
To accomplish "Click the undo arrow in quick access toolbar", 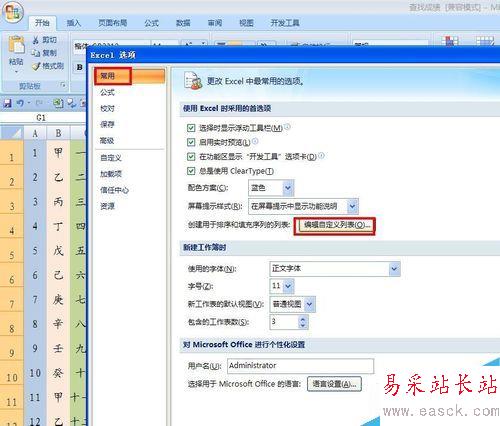I will pyautogui.click(x=20, y=103).
